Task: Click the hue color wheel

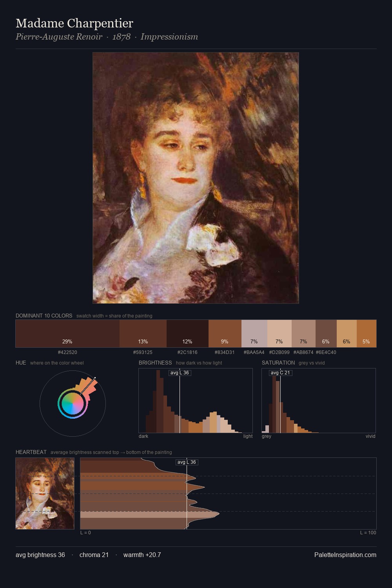Action: (73, 403)
